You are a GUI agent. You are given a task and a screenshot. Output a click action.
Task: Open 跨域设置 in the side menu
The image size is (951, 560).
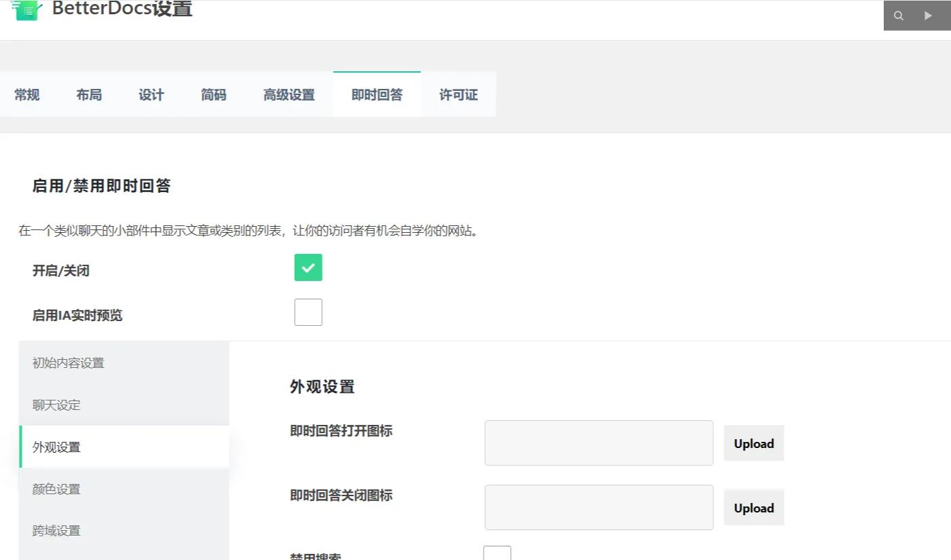click(124, 531)
